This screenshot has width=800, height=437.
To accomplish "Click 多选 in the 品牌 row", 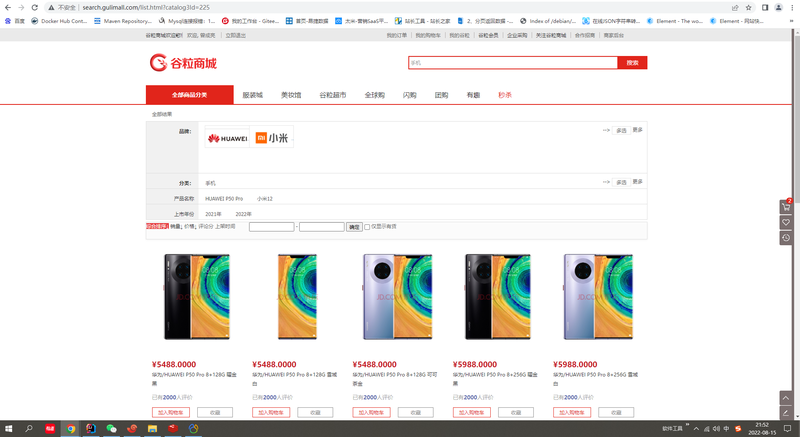I will tap(621, 131).
